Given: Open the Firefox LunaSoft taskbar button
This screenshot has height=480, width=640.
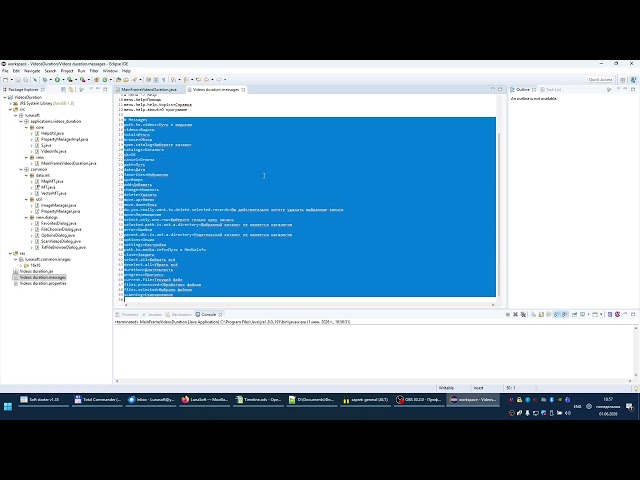Looking at the screenshot, I should tap(204, 400).
